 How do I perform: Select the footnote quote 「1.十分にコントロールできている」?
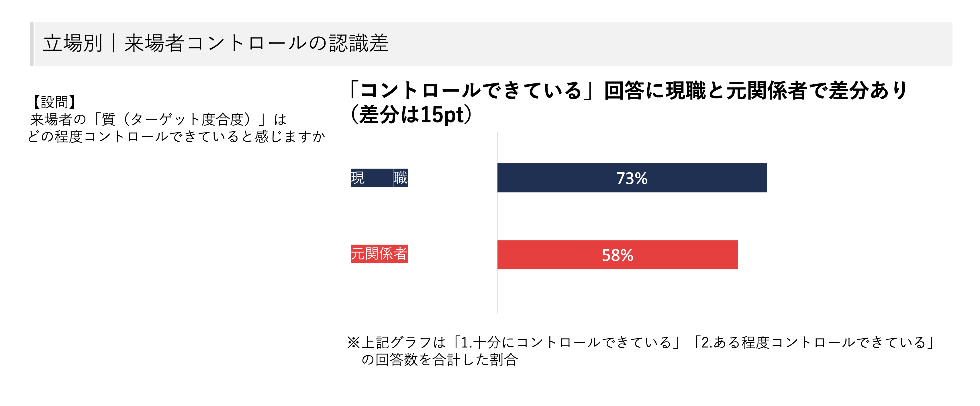point(566,342)
